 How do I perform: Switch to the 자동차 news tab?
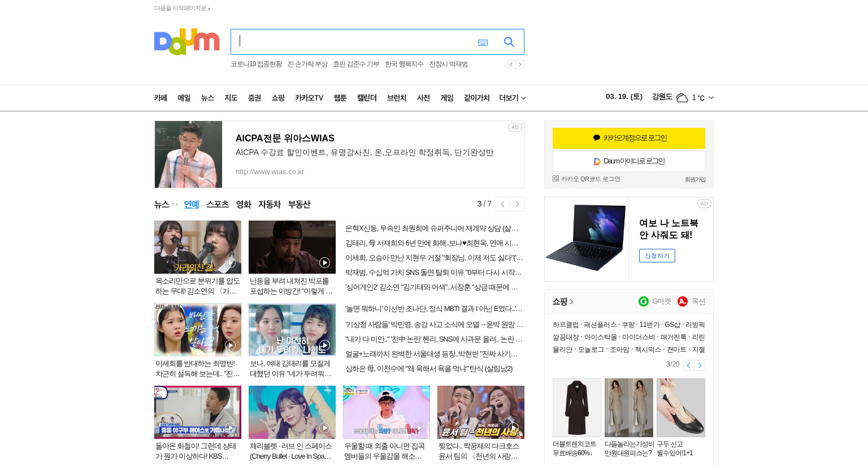coord(270,204)
